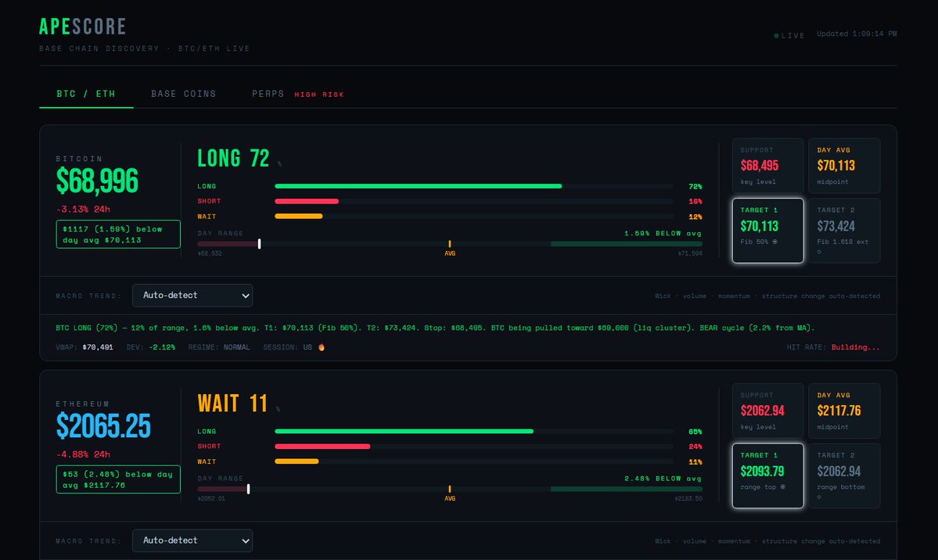Click the Ethereum SHORT 24% red bar
938x560 pixels.
point(322,447)
